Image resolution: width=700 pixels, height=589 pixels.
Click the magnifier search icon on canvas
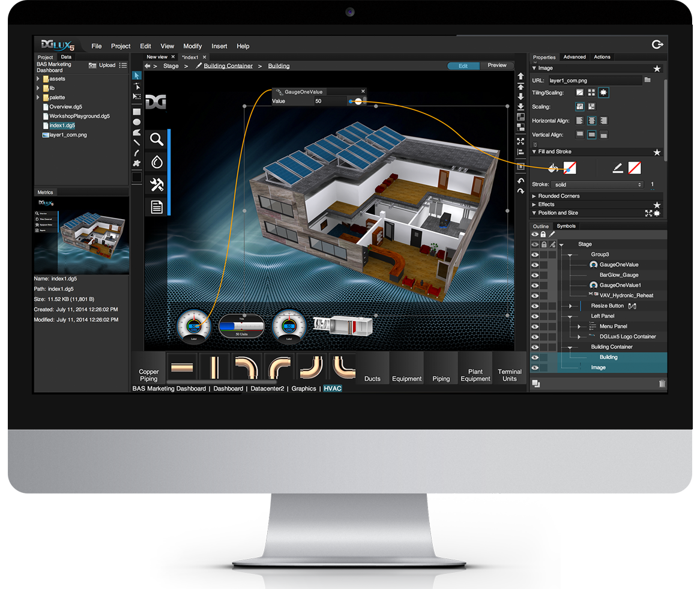(x=157, y=140)
